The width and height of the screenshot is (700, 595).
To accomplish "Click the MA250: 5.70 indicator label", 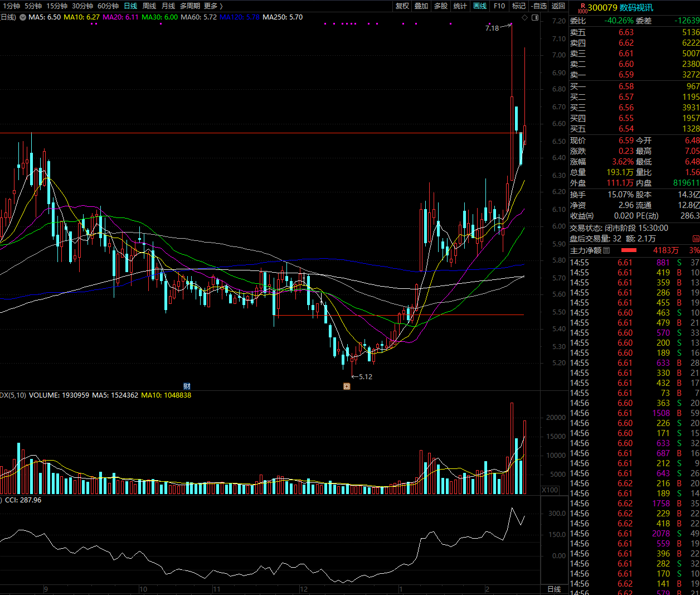I will (283, 17).
